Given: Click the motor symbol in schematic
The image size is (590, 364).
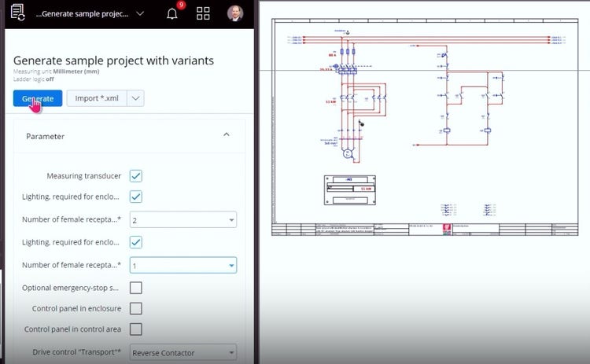Looking at the screenshot, I should coord(348,154).
